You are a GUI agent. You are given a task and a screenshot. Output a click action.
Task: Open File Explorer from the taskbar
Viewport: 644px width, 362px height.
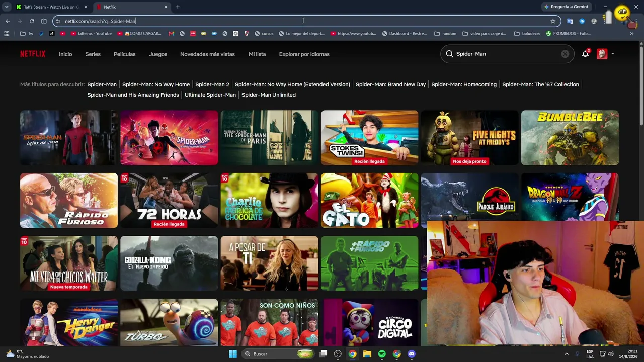367,354
